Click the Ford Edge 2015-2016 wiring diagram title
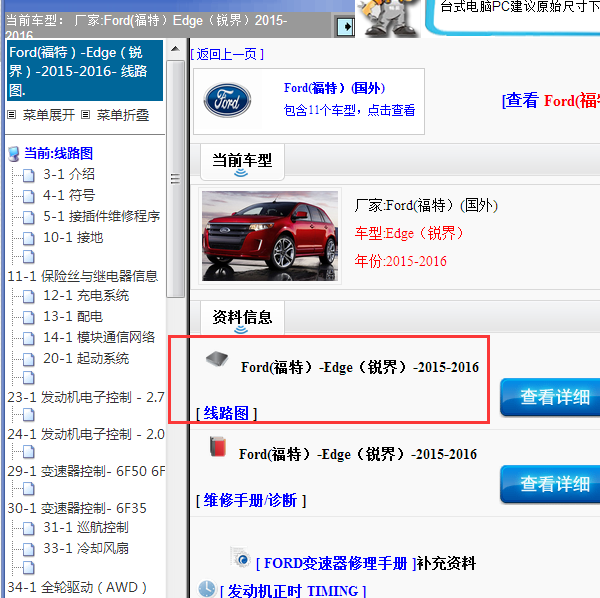This screenshot has width=600, height=598. point(360,367)
